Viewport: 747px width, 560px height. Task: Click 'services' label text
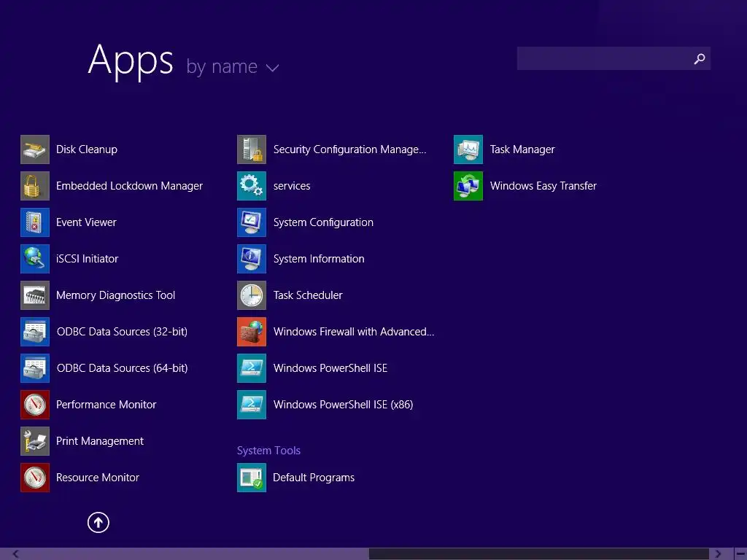292,186
